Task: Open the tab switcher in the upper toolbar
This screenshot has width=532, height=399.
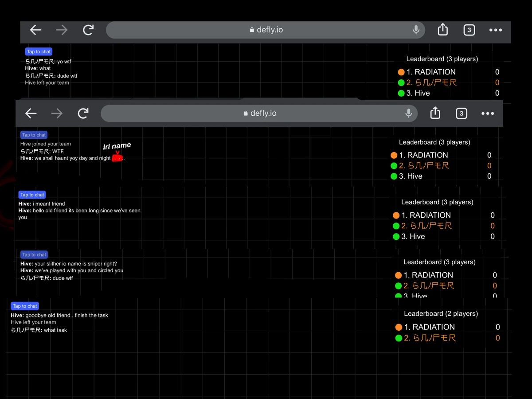Action: [x=469, y=30]
